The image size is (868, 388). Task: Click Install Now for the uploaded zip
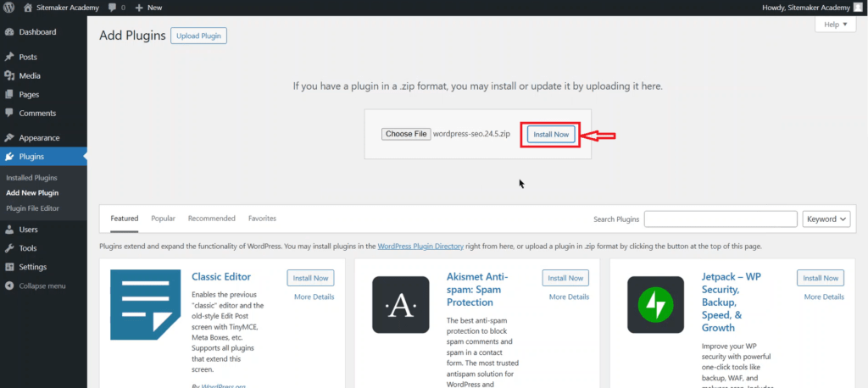[551, 135]
